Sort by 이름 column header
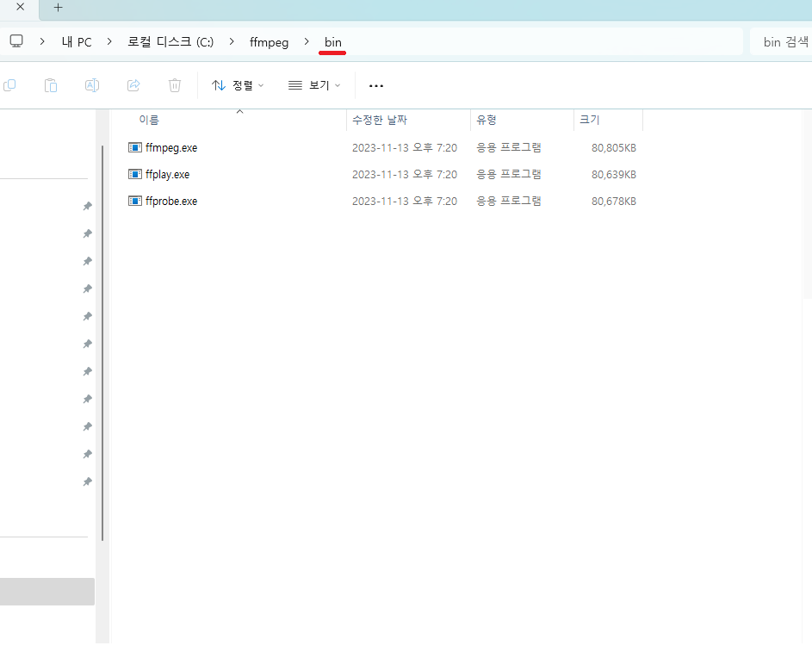Image resolution: width=812 pixels, height=658 pixels. [x=149, y=121]
